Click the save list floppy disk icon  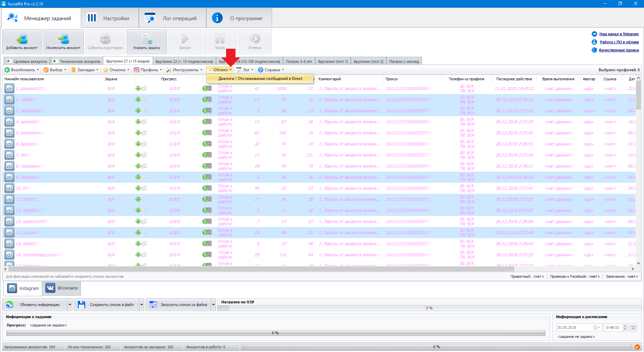81,305
